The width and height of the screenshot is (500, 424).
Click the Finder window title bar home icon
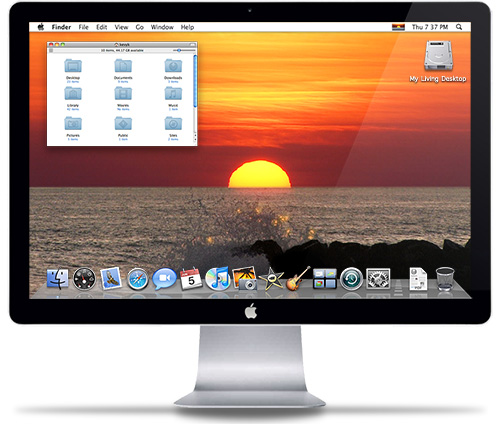click(x=116, y=44)
